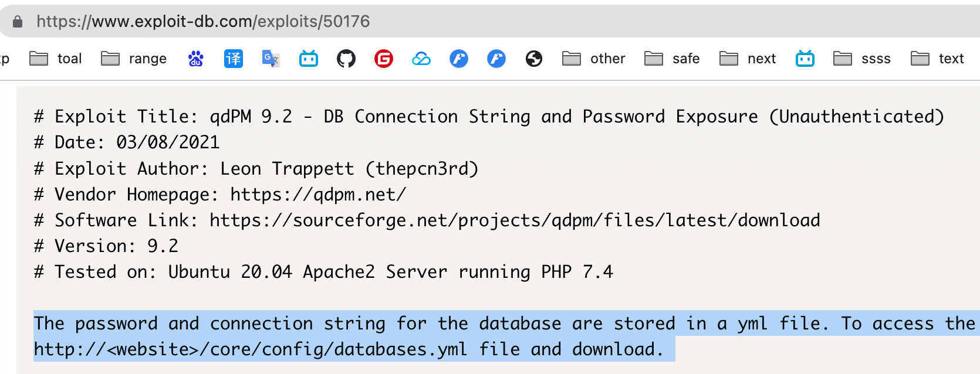Open the safe bookmarks folder
980x374 pixels.
pos(672,59)
